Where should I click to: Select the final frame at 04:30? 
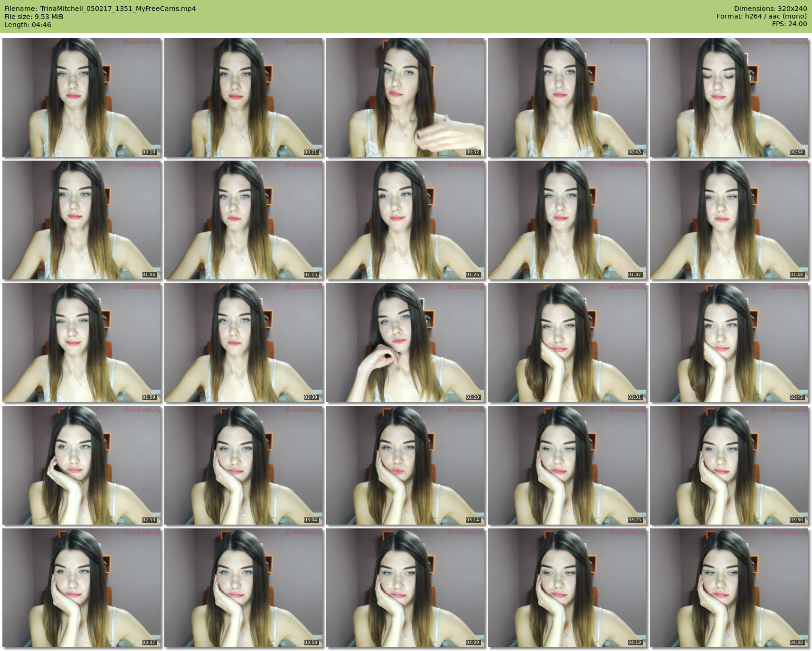click(729, 588)
